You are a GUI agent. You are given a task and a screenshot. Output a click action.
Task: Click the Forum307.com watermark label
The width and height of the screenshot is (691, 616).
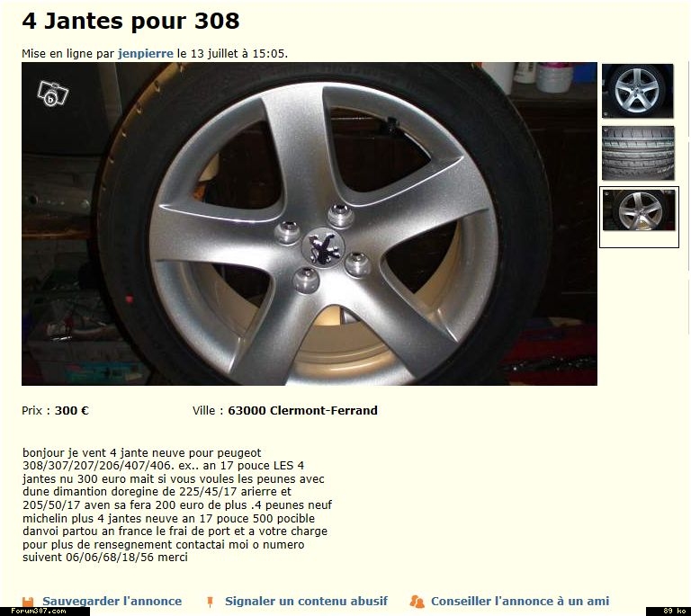click(x=39, y=612)
